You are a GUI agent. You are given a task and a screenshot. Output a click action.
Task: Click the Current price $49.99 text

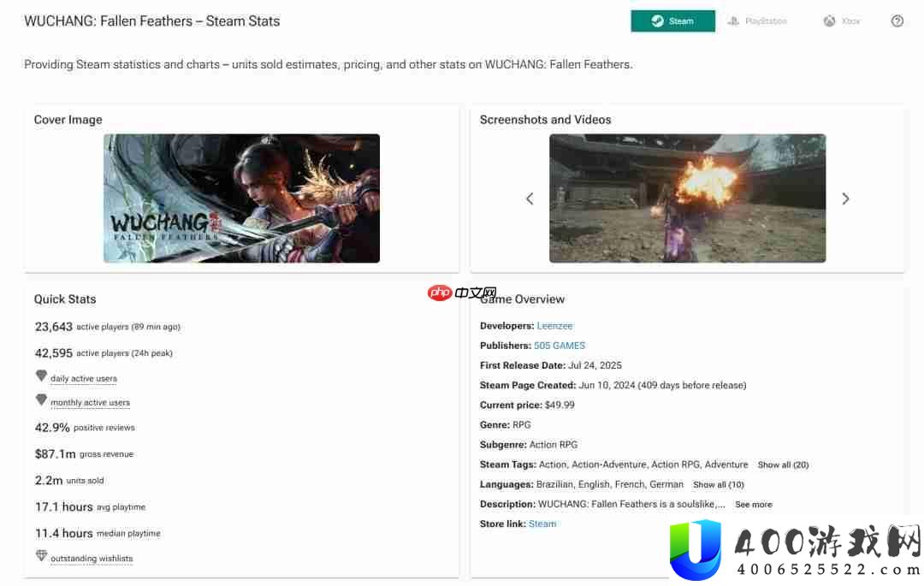527,405
